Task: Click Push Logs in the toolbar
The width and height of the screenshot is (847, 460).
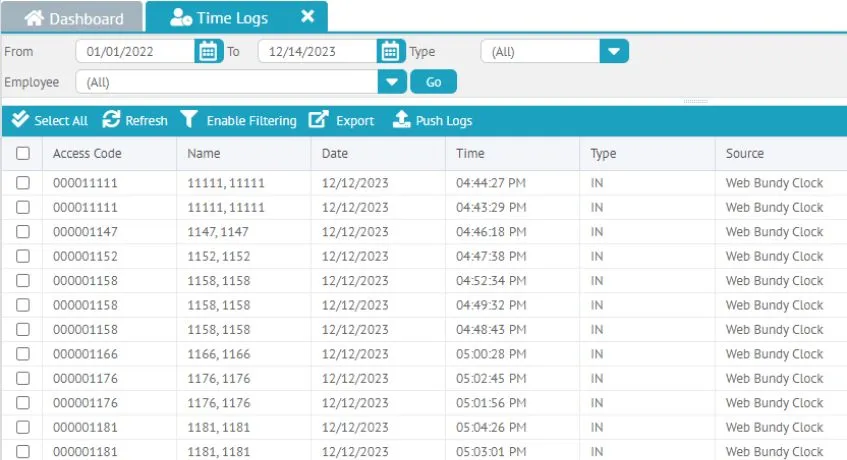Action: click(432, 120)
